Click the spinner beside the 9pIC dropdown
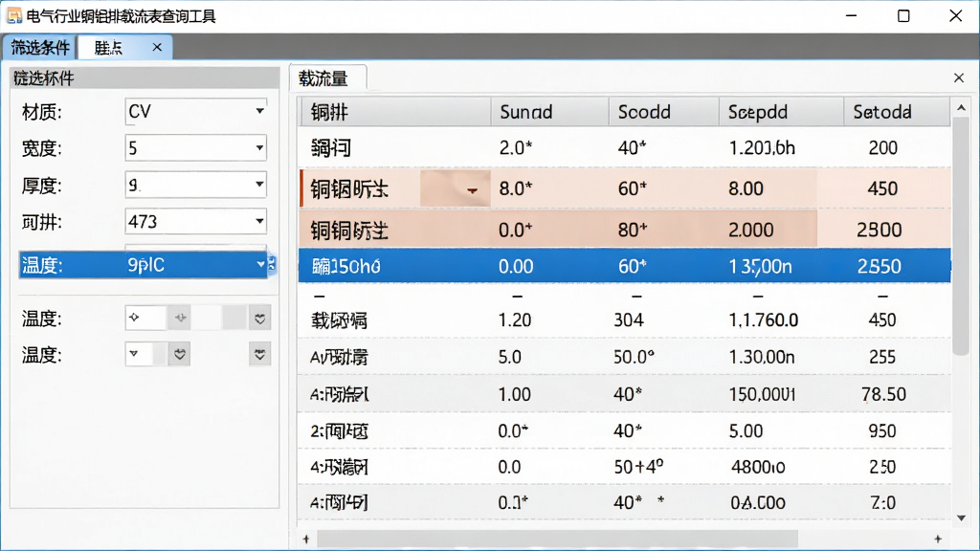The height and width of the screenshot is (551, 980). point(272,264)
